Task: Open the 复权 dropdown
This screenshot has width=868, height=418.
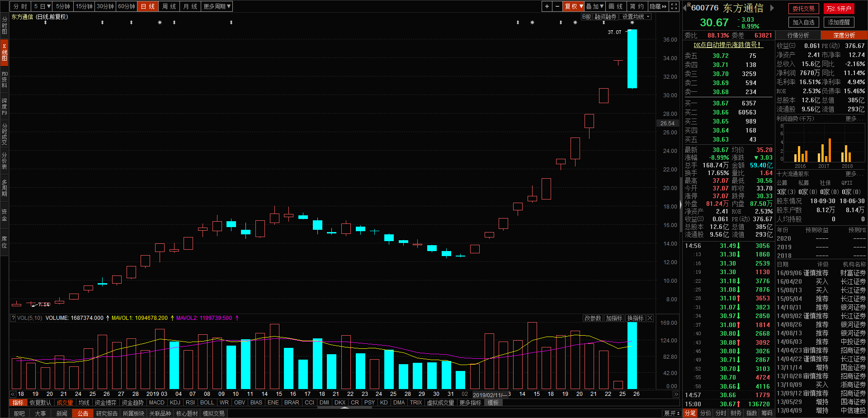Action: point(573,6)
